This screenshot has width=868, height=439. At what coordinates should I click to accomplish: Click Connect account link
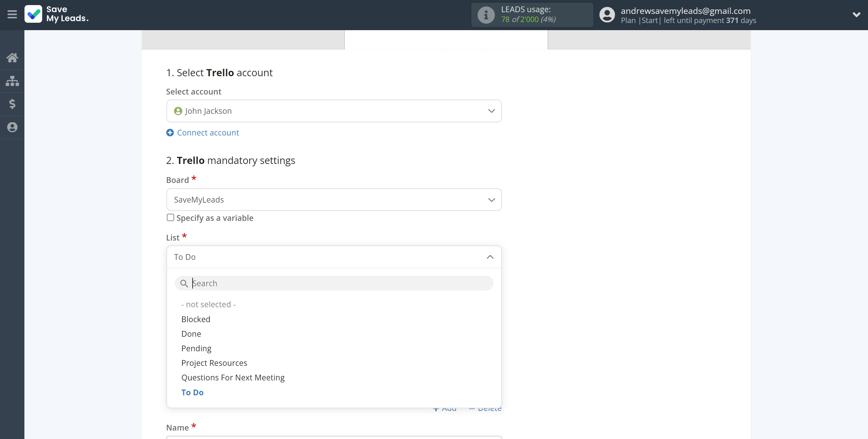click(208, 133)
